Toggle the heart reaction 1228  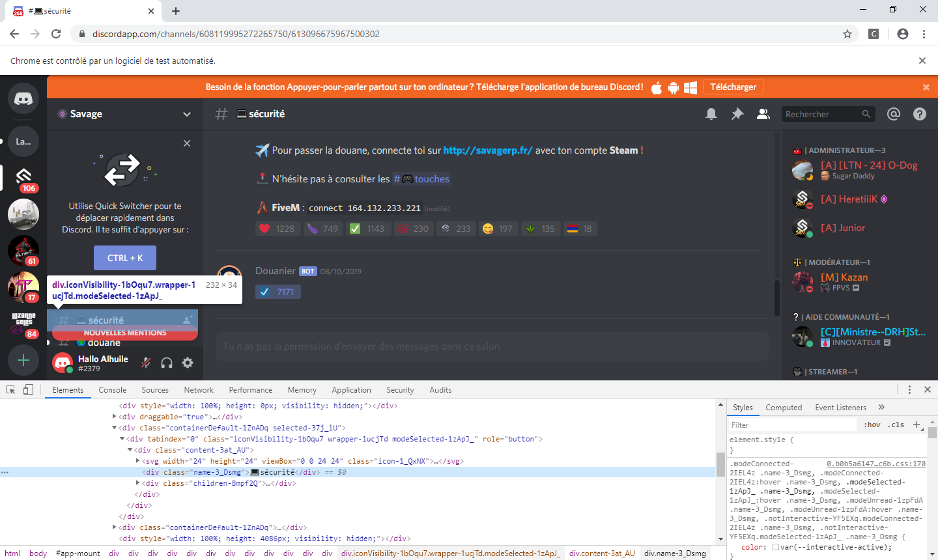pyautogui.click(x=278, y=229)
